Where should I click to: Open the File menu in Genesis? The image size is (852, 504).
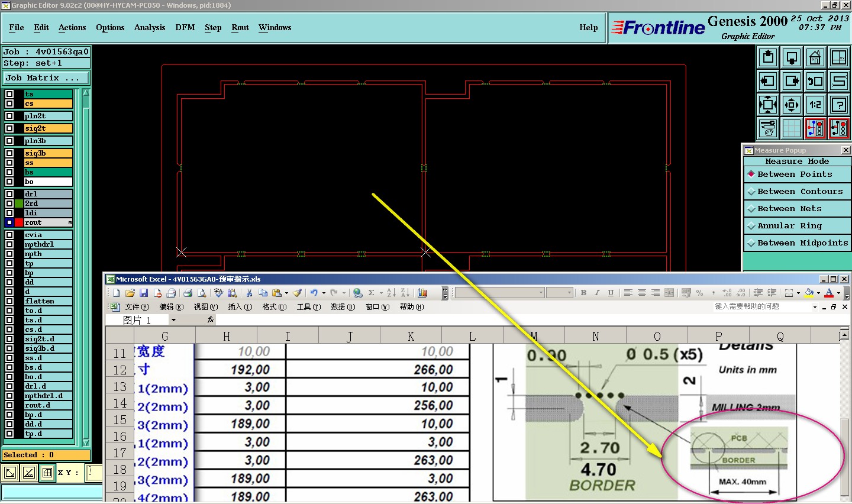pyautogui.click(x=17, y=28)
